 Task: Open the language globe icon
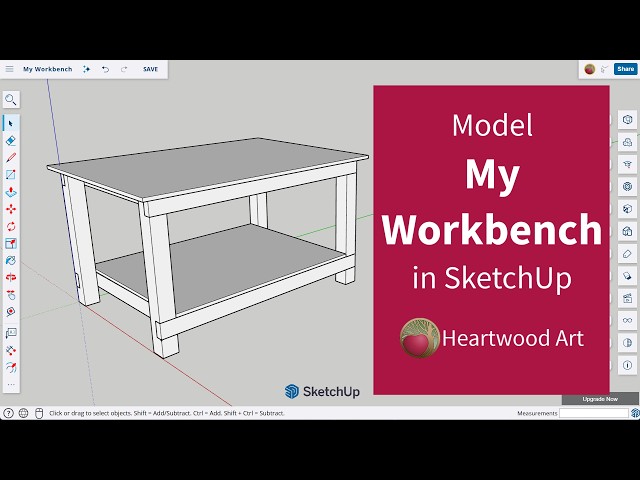coord(23,413)
